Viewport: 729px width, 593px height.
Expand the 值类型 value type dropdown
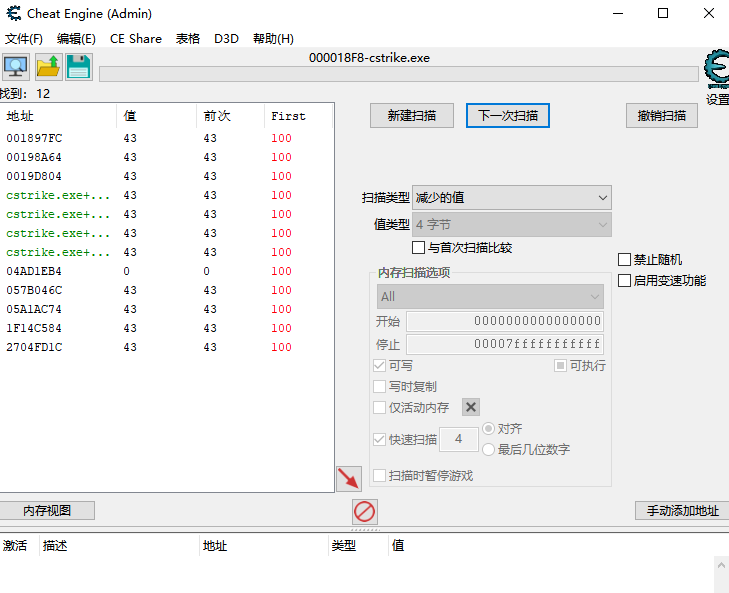[x=512, y=225]
